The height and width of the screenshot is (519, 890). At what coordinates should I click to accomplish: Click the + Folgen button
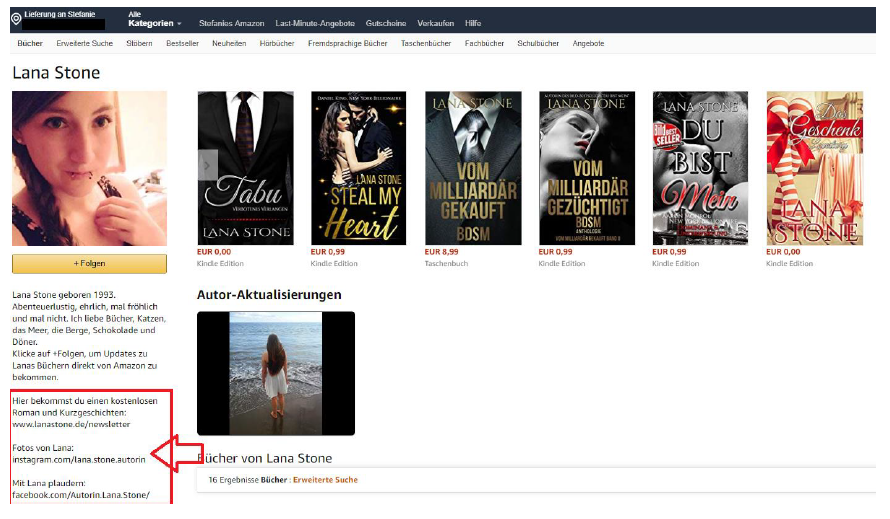(x=90, y=263)
